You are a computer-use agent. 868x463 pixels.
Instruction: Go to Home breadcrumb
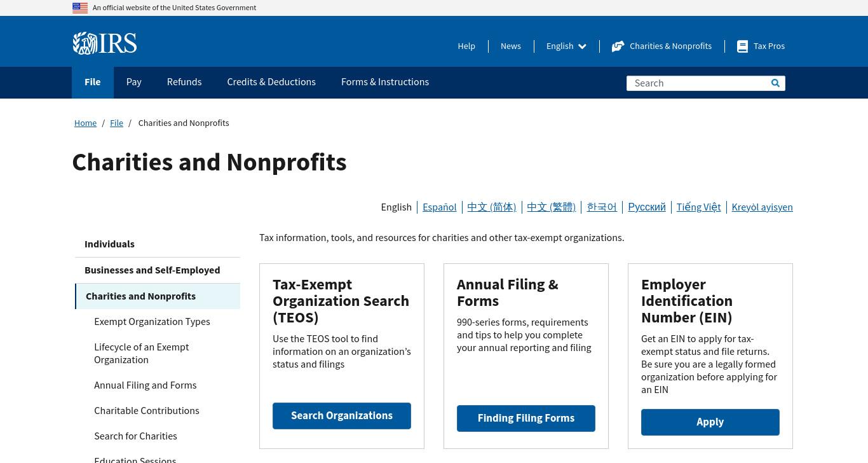(85, 123)
